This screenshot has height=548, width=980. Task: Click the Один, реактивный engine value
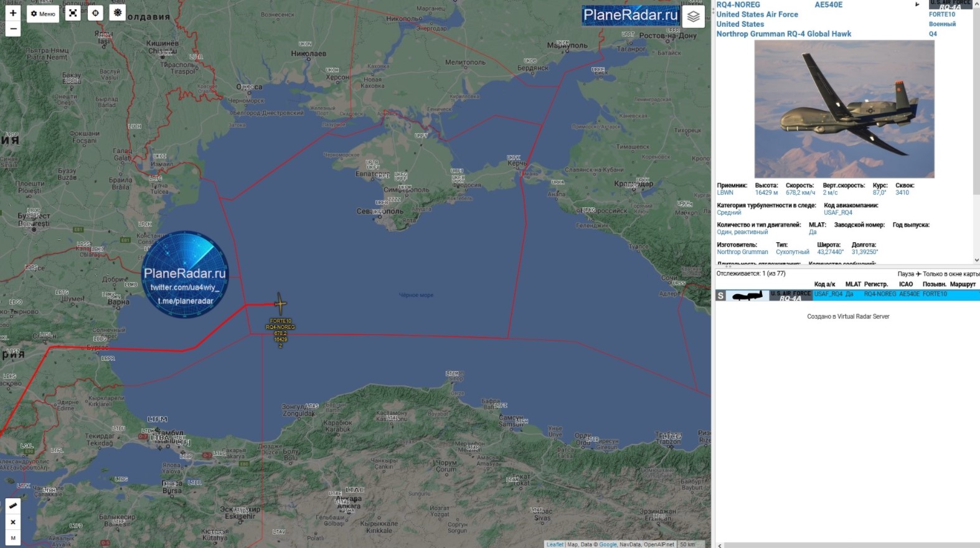[x=742, y=232]
